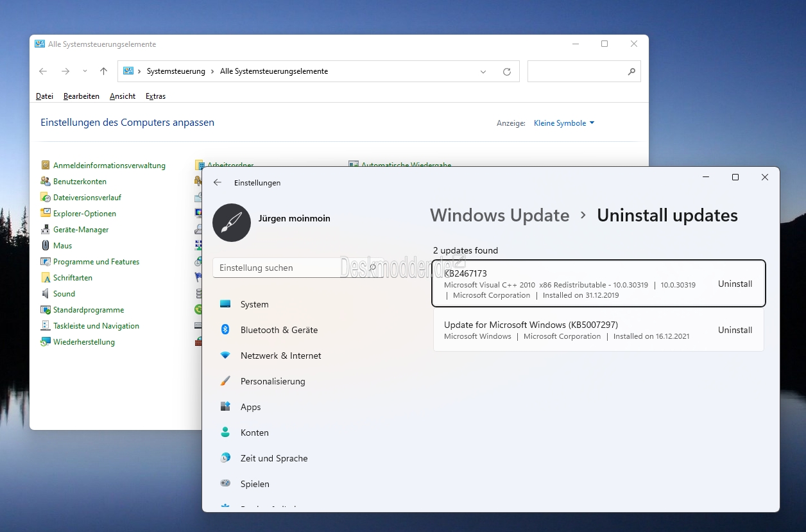The height and width of the screenshot is (532, 806).
Task: Uninstall the KB5007297 Windows update
Action: tap(735, 330)
